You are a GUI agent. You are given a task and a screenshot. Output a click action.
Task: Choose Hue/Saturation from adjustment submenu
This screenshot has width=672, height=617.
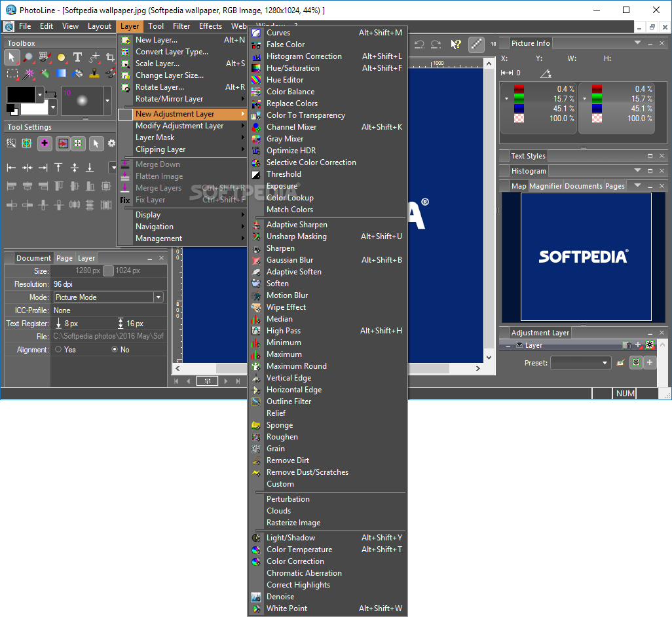328,68
